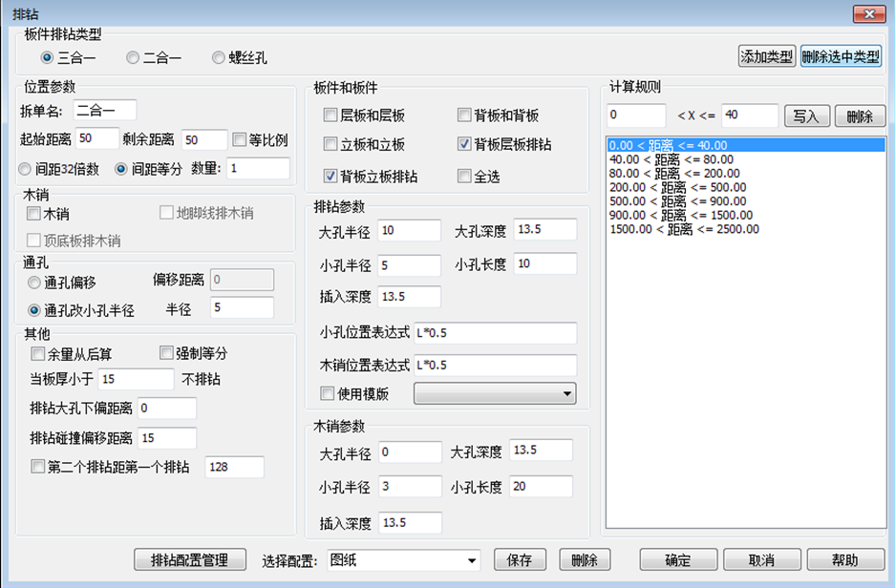Click the 数量 input field
Viewport: 895px width, 588px height.
[x=258, y=168]
